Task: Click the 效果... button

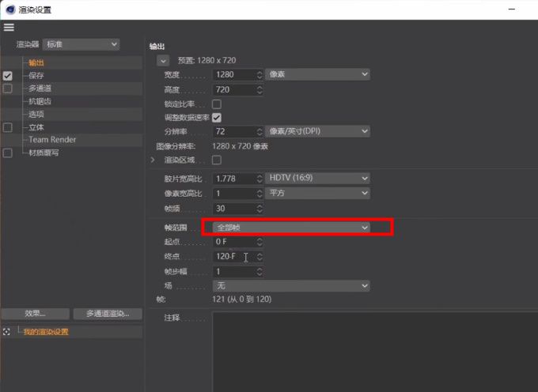Action: pyautogui.click(x=35, y=314)
